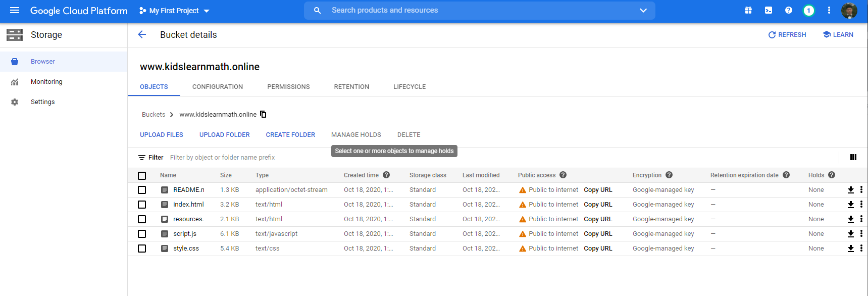Switch to the Retention tab
The image size is (868, 296).
pyautogui.click(x=351, y=87)
